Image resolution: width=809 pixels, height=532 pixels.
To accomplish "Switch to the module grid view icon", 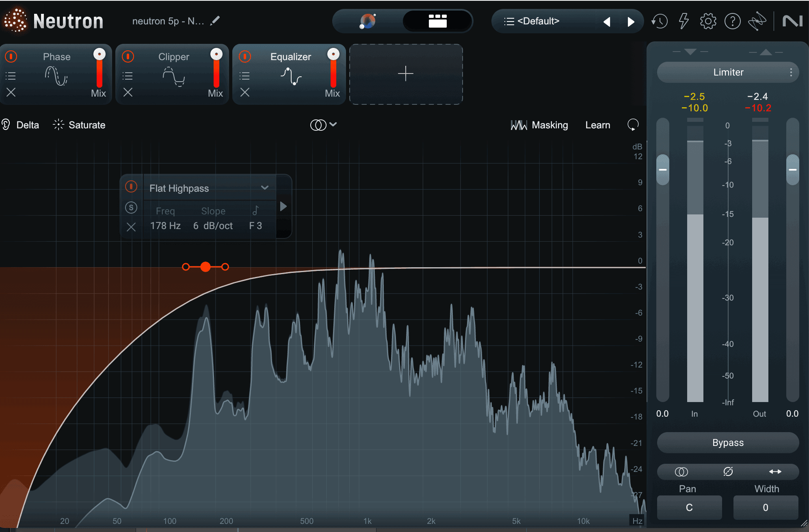I will tap(437, 21).
